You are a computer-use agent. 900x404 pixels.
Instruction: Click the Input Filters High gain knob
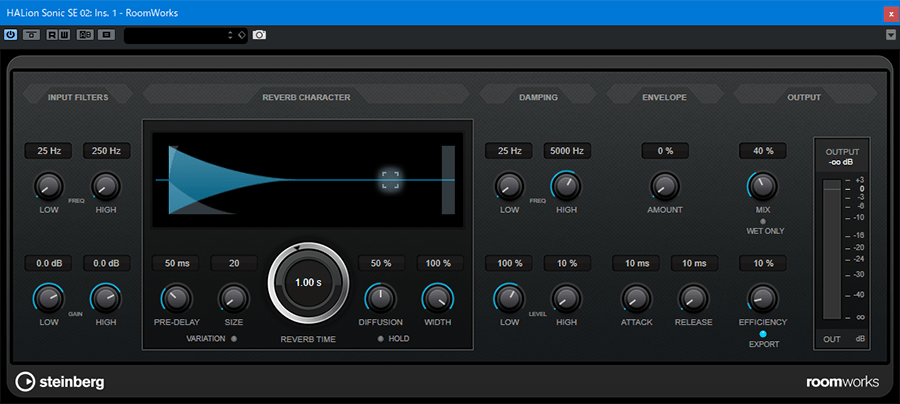pyautogui.click(x=106, y=298)
